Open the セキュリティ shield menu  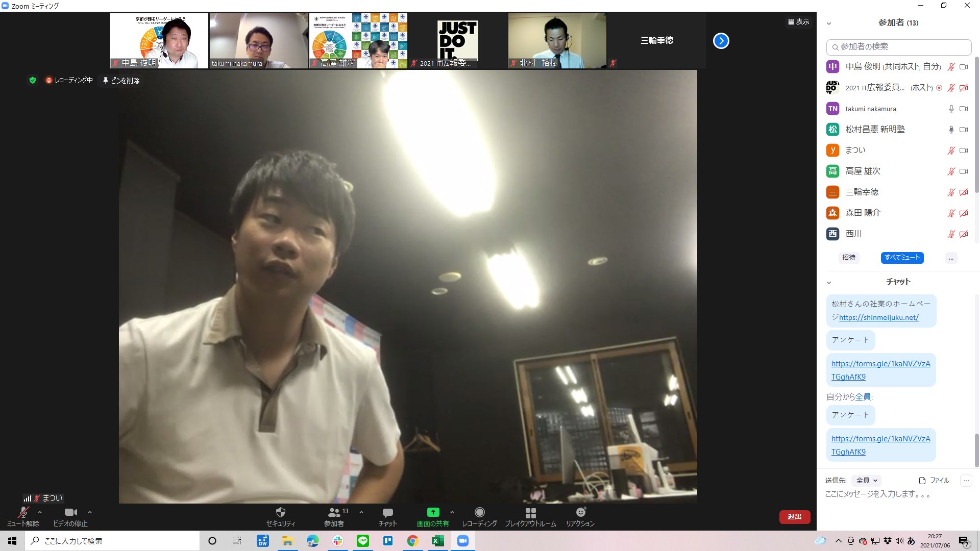click(x=281, y=516)
